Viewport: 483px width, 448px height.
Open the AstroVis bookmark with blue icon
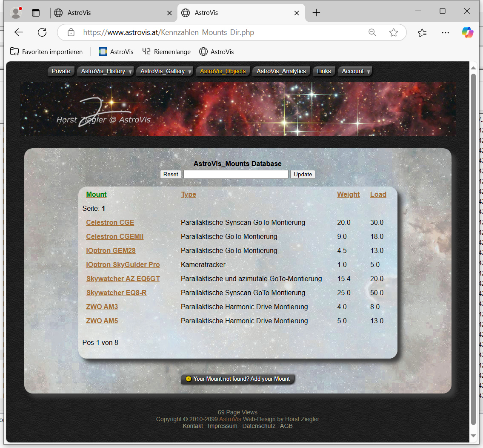116,52
